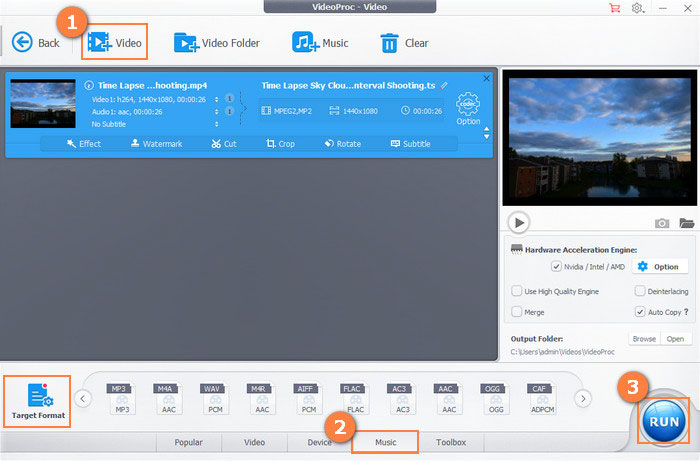Switch to Device tab
The image size is (700, 461).
click(x=320, y=442)
